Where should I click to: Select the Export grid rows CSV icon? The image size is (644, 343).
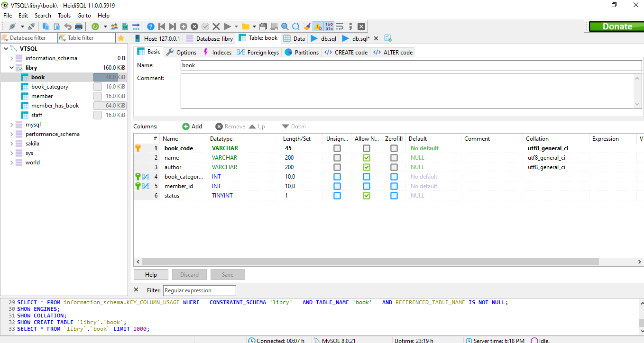coord(125,26)
